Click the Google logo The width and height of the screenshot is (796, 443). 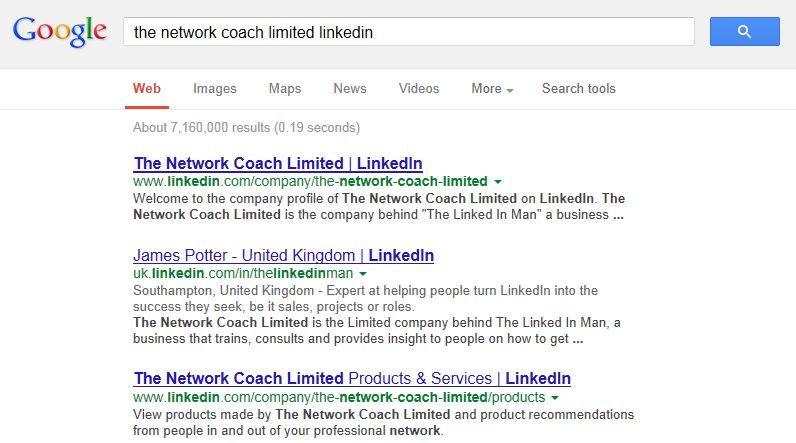coord(60,31)
